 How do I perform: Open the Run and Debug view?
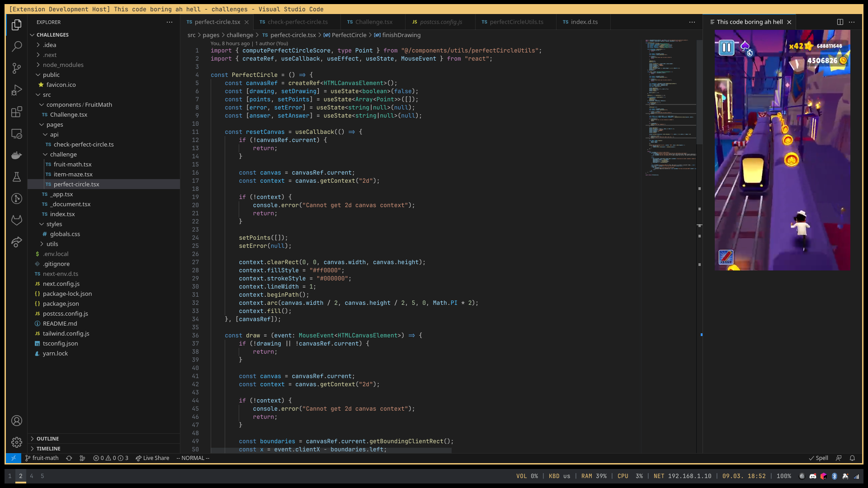(x=17, y=90)
